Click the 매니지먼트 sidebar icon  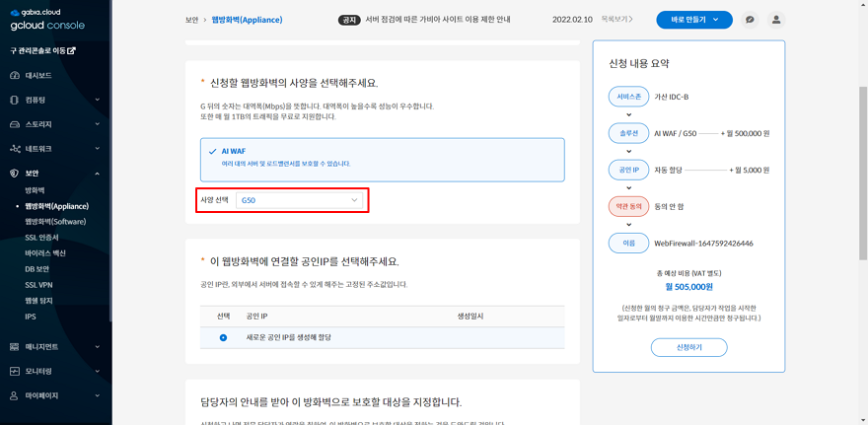click(x=15, y=346)
